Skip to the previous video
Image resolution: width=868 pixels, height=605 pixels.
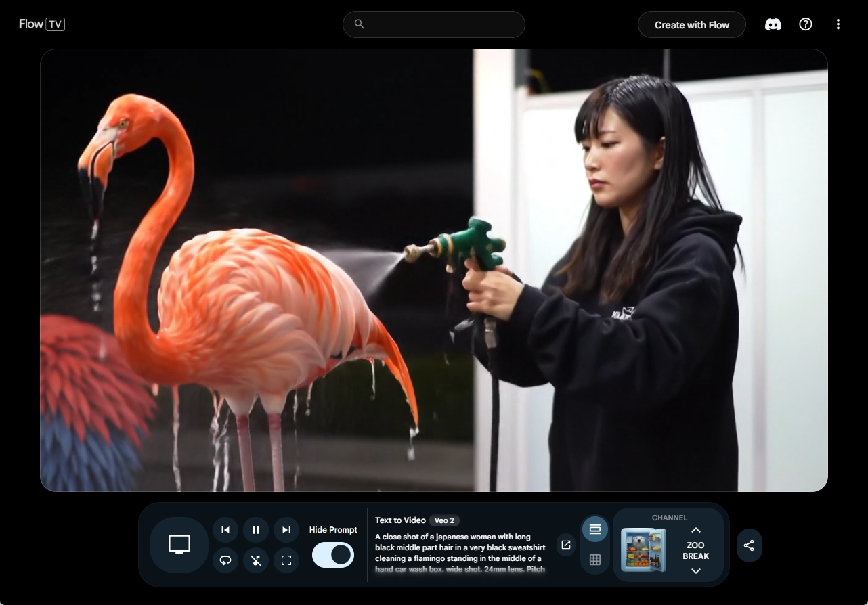[x=225, y=530]
